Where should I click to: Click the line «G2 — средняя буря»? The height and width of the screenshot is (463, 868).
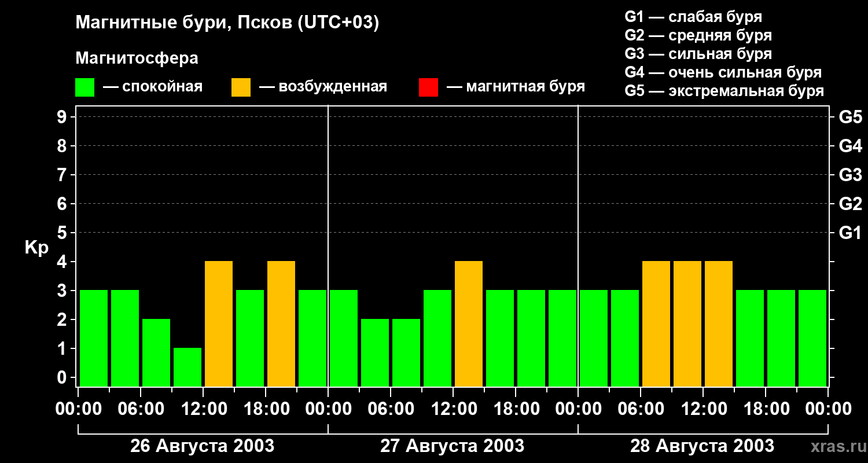[x=698, y=35]
